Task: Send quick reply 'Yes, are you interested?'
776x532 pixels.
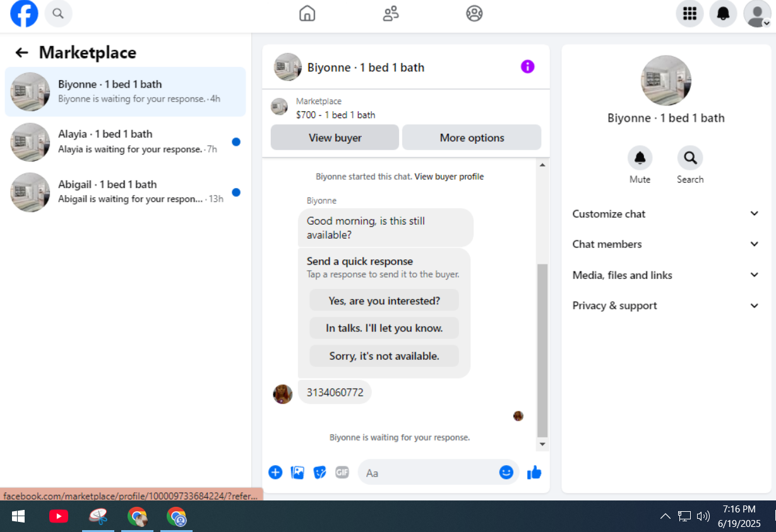Action: pos(384,300)
